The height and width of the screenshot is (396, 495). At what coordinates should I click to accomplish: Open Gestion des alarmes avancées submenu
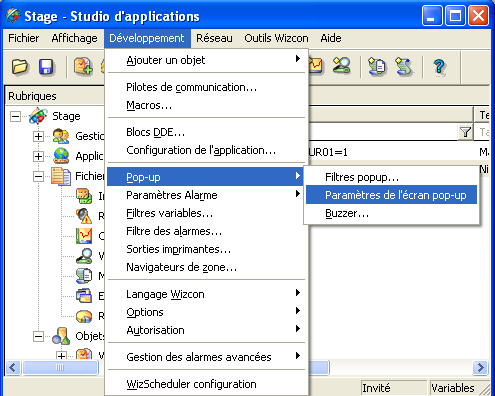tap(207, 357)
